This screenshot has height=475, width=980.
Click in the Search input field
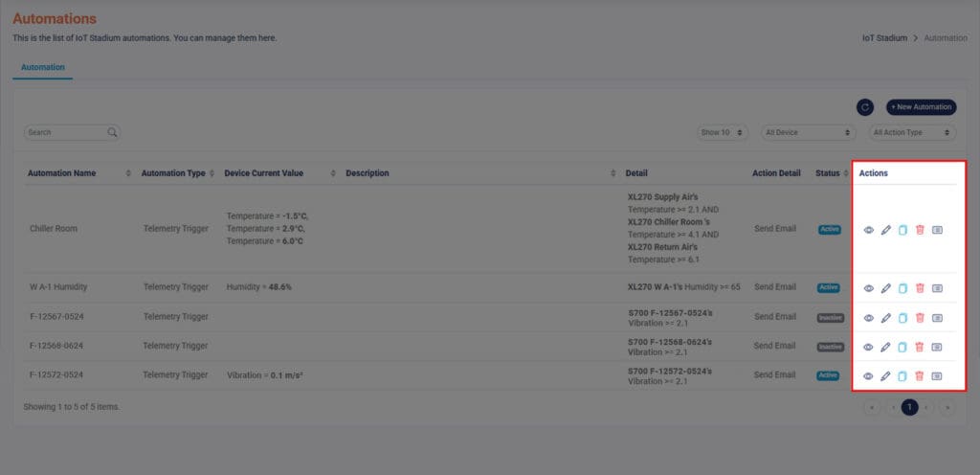tap(65, 132)
